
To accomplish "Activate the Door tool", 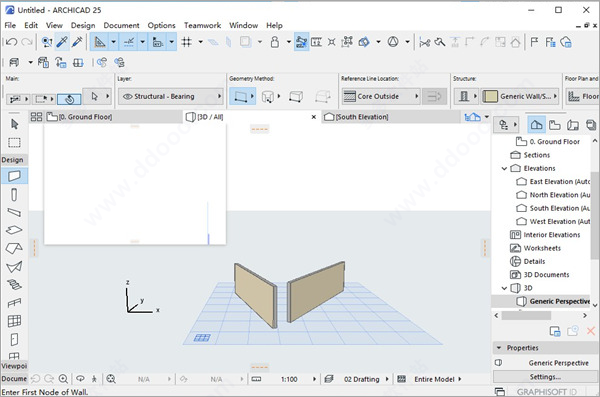I will [14, 339].
